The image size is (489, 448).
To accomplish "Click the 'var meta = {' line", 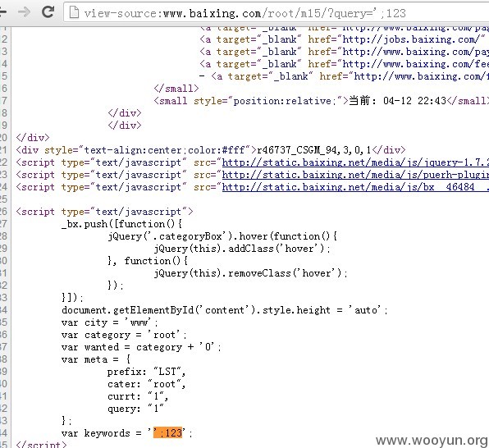I will coord(96,359).
